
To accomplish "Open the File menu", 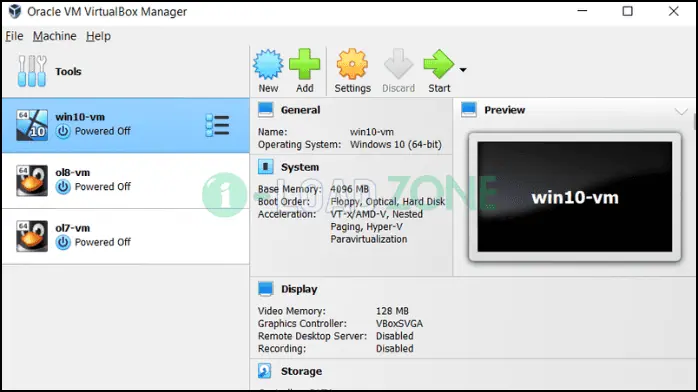I will pyautogui.click(x=14, y=36).
